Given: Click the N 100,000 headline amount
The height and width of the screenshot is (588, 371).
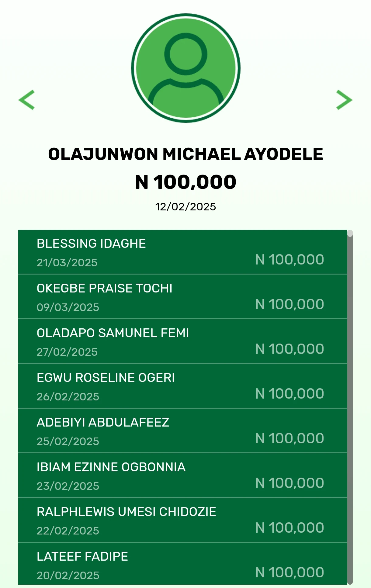Looking at the screenshot, I should coord(185,182).
